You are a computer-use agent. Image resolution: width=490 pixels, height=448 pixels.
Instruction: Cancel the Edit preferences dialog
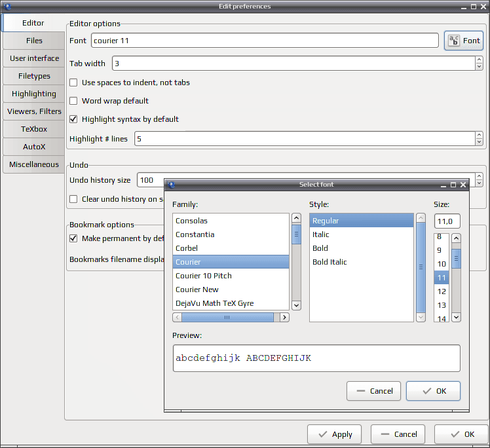point(398,434)
